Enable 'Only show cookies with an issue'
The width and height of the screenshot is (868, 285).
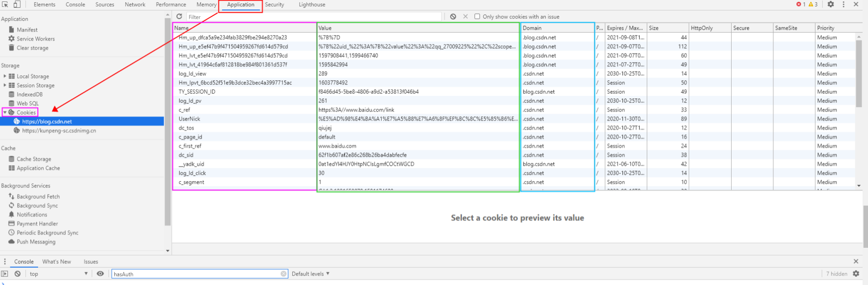(x=477, y=16)
